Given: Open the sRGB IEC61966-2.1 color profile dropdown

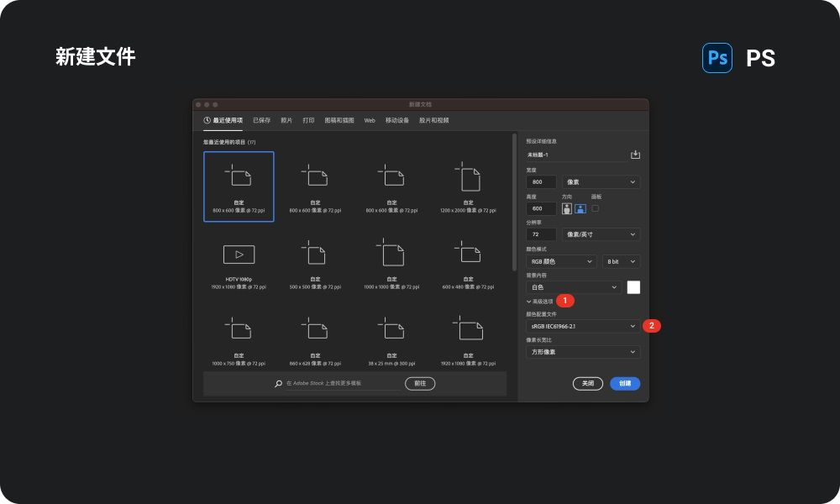Looking at the screenshot, I should point(583,326).
